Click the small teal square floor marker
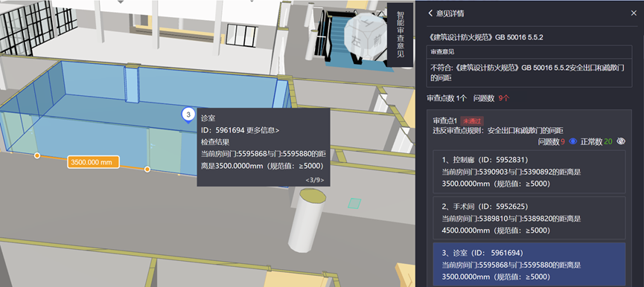 [354, 204]
